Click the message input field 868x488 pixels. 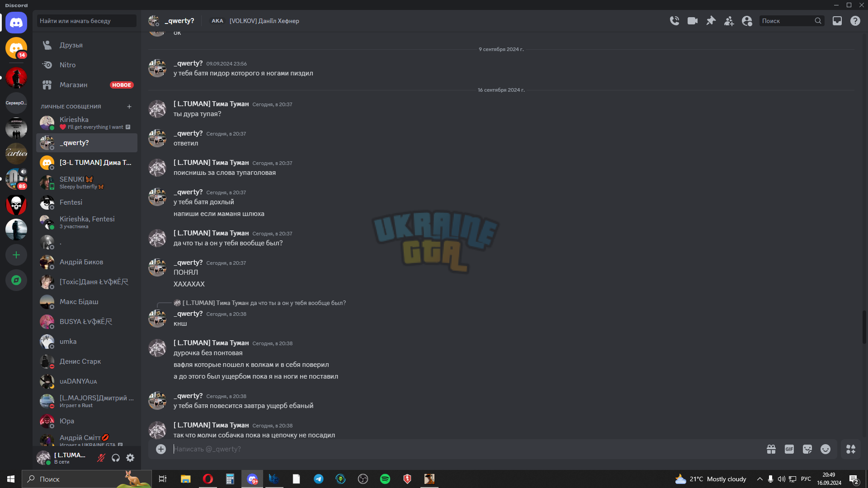466,449
